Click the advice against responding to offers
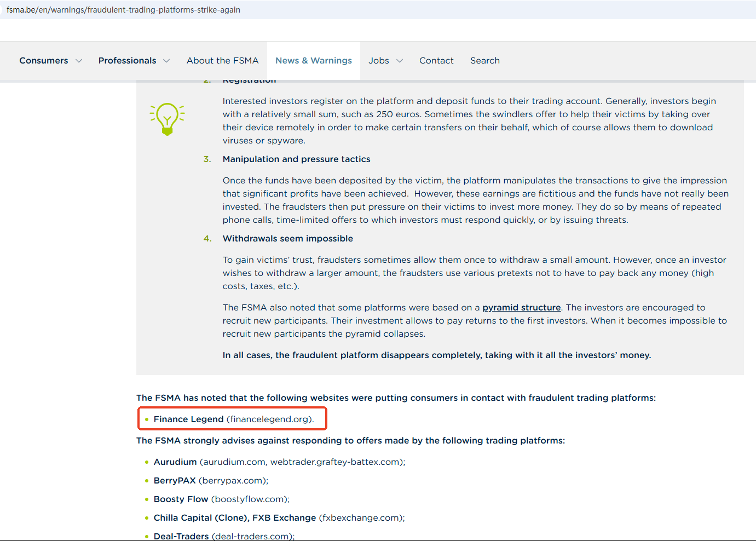The width and height of the screenshot is (756, 541). [350, 441]
